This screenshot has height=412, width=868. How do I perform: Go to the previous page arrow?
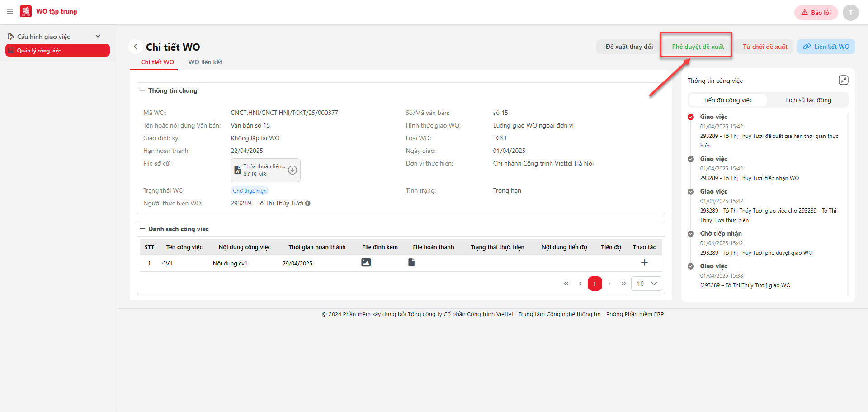coord(580,284)
